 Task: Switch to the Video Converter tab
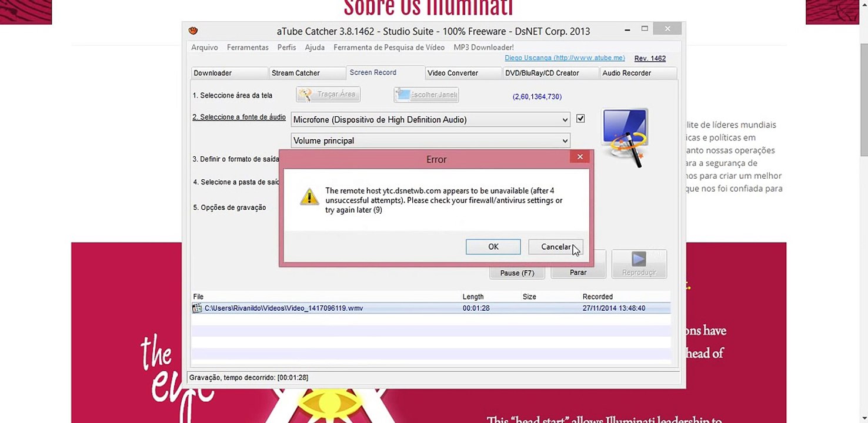pos(463,73)
